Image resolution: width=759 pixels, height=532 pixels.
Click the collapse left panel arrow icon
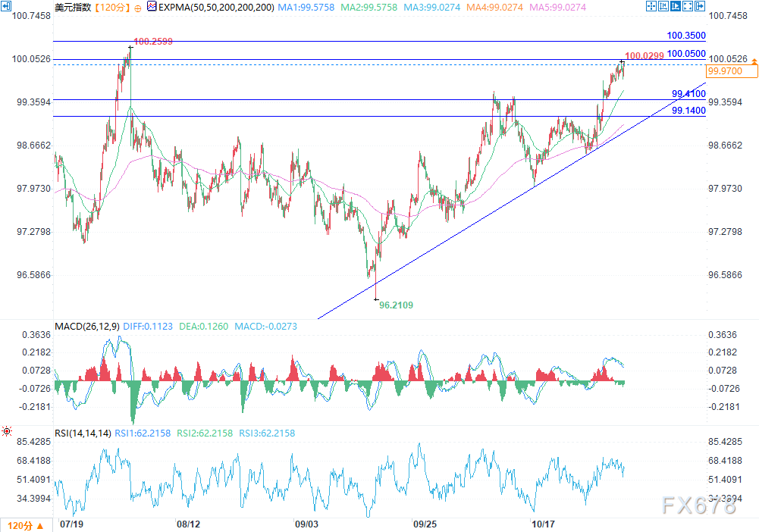coord(8,7)
